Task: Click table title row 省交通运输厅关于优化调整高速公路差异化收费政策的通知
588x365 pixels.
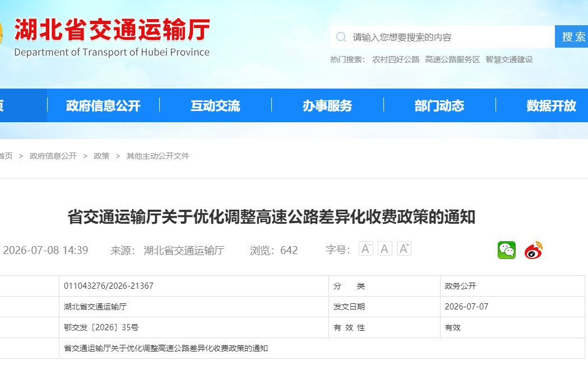Action: click(x=166, y=348)
